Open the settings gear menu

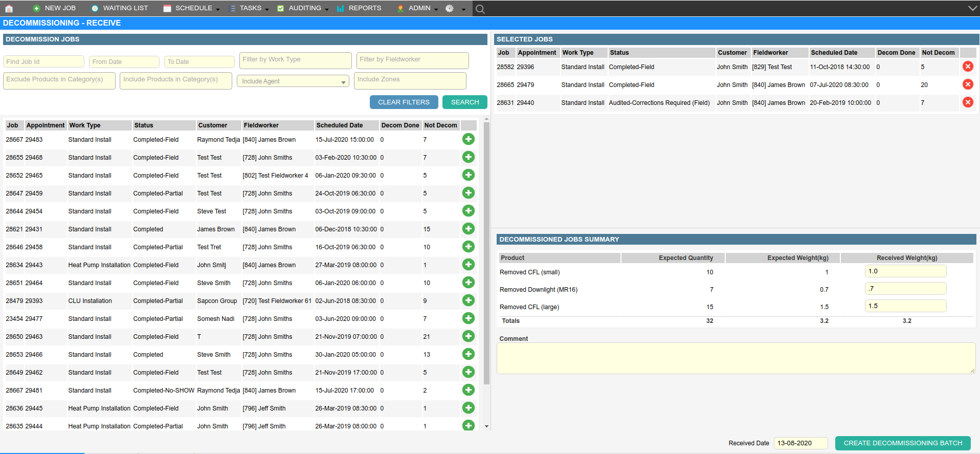coord(450,9)
